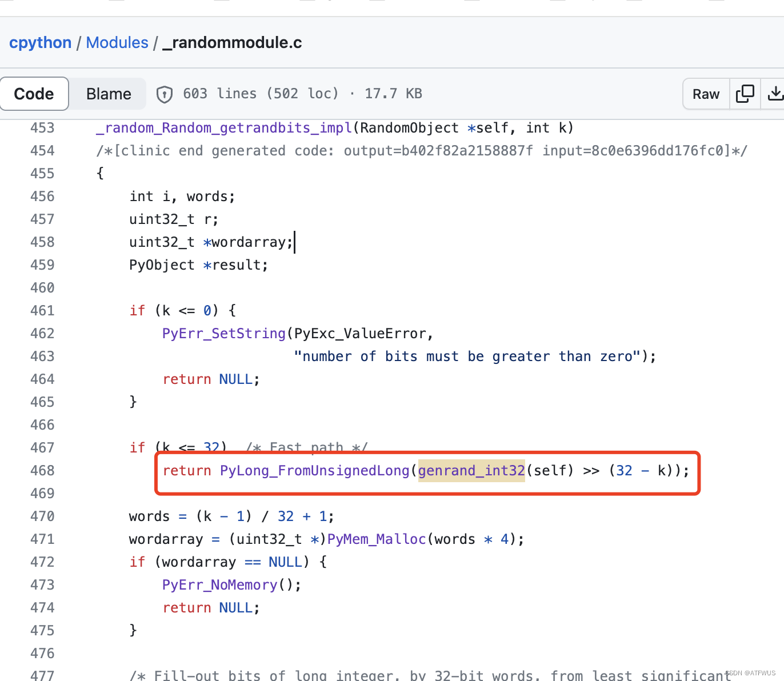Click "if (wordarray == NULL)" on line 472
This screenshot has height=681, width=784.
219,562
